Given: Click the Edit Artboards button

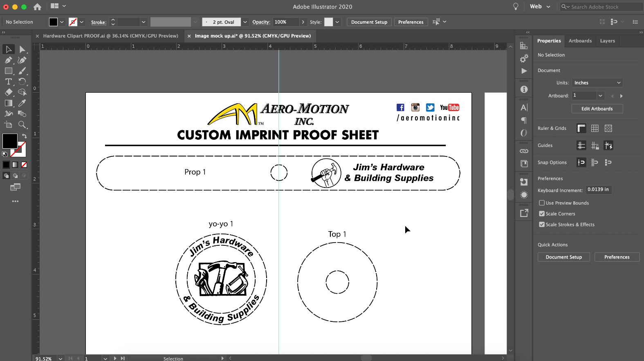Looking at the screenshot, I should click(x=597, y=109).
